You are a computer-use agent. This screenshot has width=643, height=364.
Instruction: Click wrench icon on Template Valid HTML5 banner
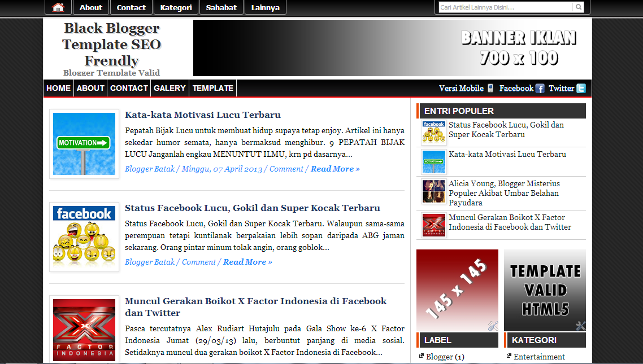tap(581, 326)
